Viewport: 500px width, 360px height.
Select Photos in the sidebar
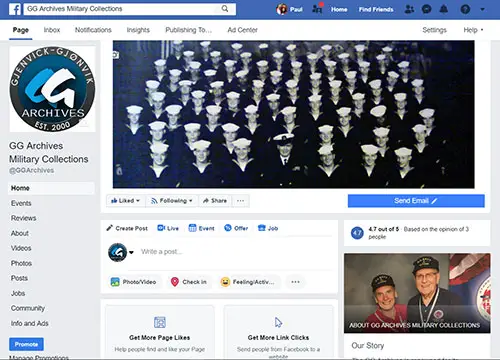coord(21,263)
